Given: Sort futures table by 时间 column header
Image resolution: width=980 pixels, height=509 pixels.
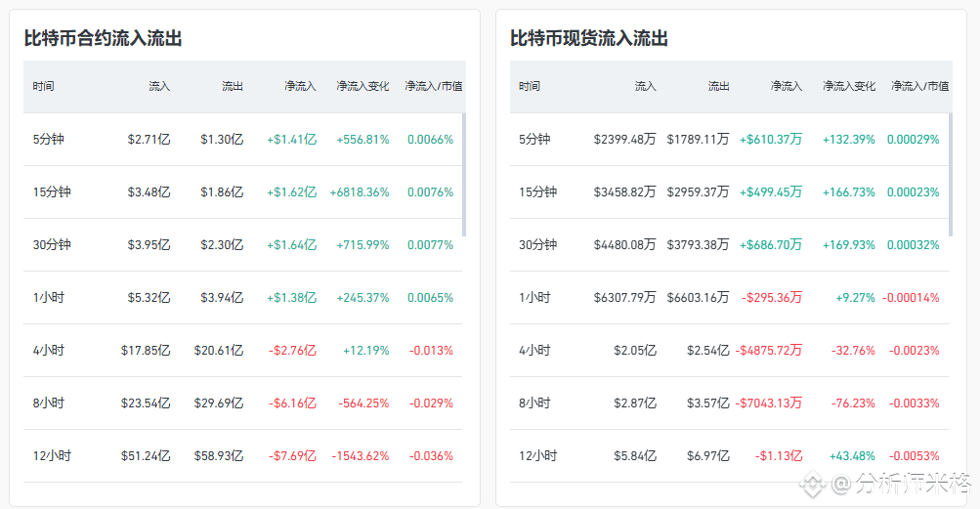Looking at the screenshot, I should point(44,86).
